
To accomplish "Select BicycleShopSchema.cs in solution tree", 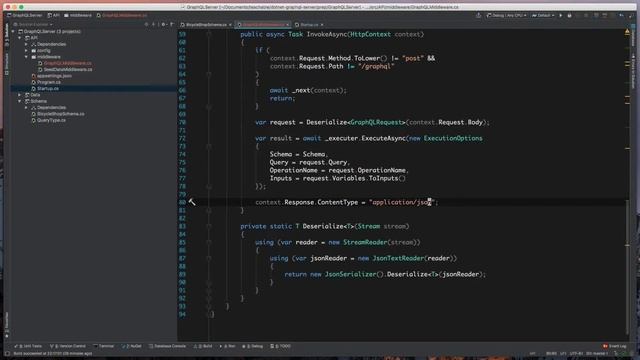I will click(x=61, y=114).
